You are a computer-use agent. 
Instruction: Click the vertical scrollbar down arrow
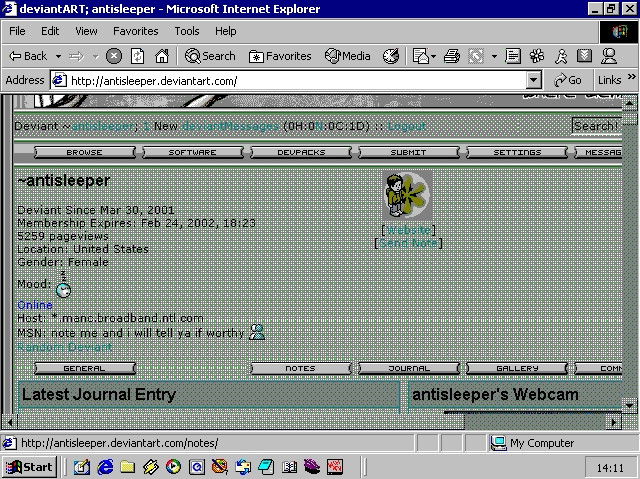tap(629, 406)
